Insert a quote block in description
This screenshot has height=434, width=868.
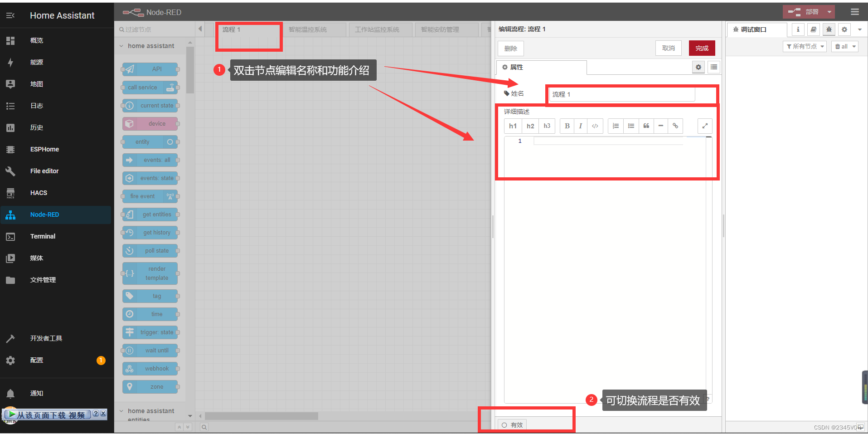click(646, 126)
